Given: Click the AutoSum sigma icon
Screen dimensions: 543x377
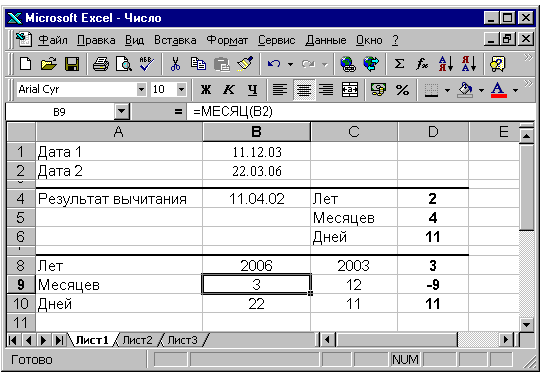Looking at the screenshot, I should tap(399, 64).
